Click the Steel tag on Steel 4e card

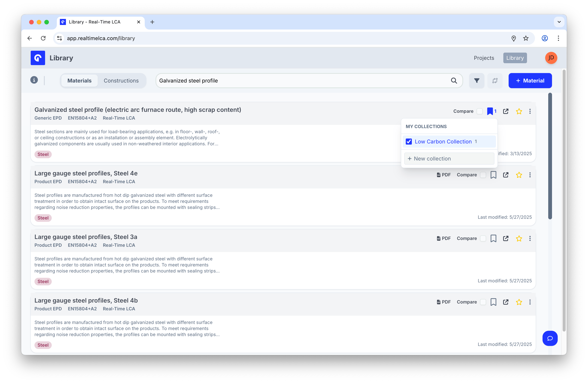click(x=43, y=218)
